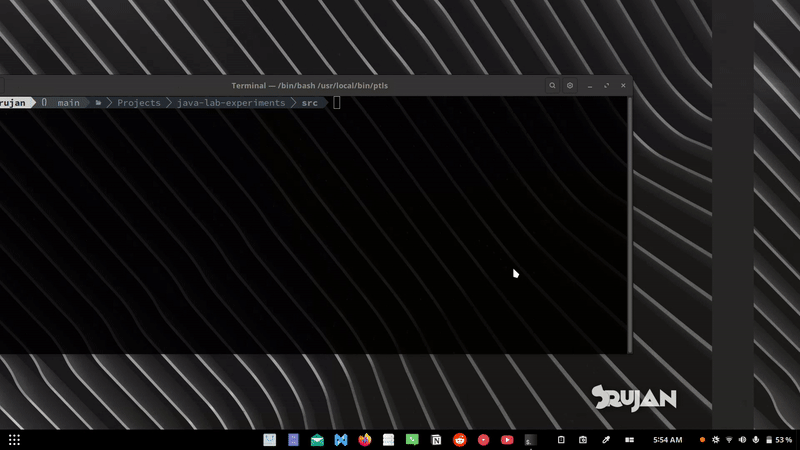Open the 5:54 AM clock calendar
The height and width of the screenshot is (450, 800).
pyautogui.click(x=667, y=440)
